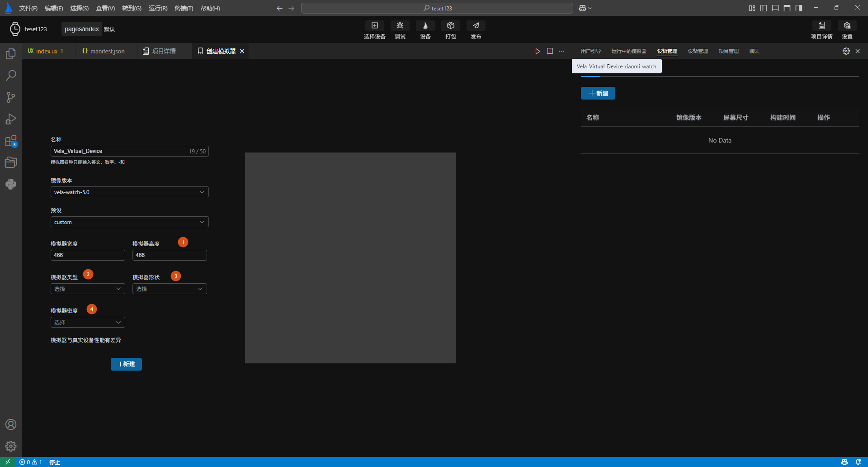Expand the 模拟器类型 dropdown
Screen dimensions: 868x467
88,289
